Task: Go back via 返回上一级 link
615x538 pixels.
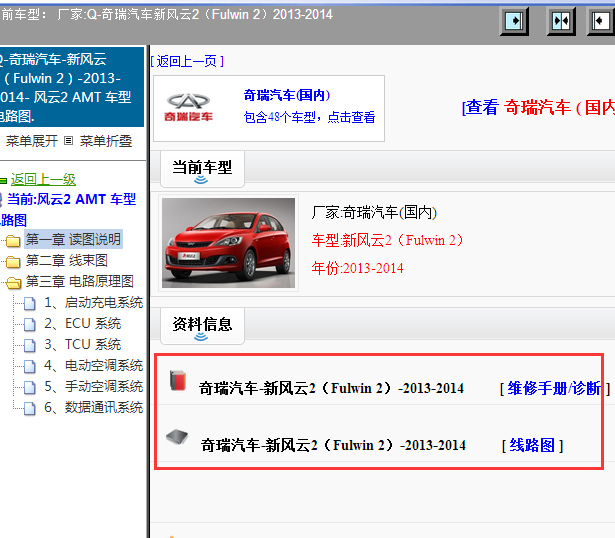Action: click(43, 180)
